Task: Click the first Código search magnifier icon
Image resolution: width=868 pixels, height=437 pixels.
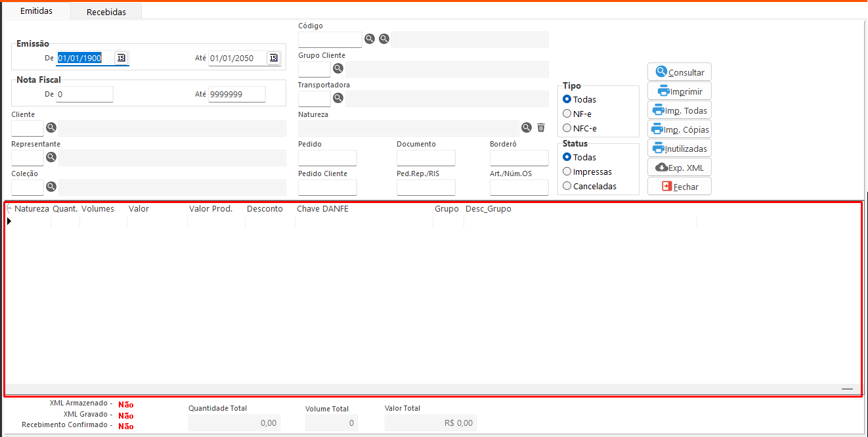Action: [370, 39]
